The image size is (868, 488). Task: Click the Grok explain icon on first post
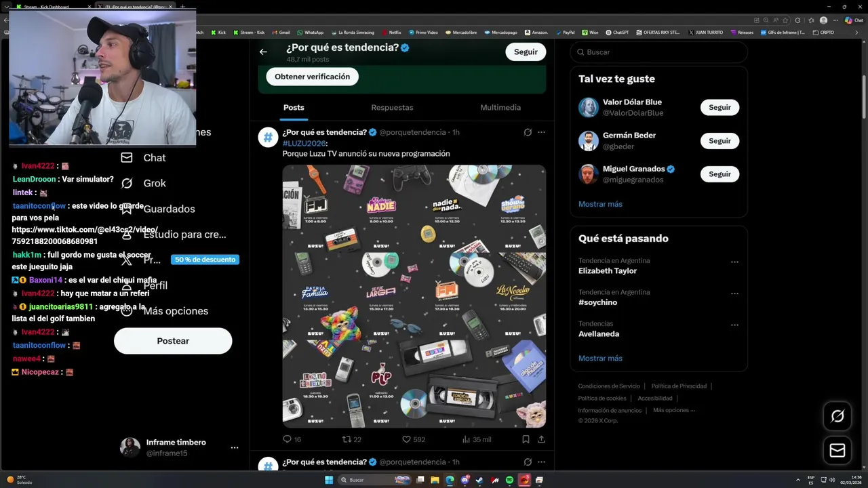coord(528,132)
